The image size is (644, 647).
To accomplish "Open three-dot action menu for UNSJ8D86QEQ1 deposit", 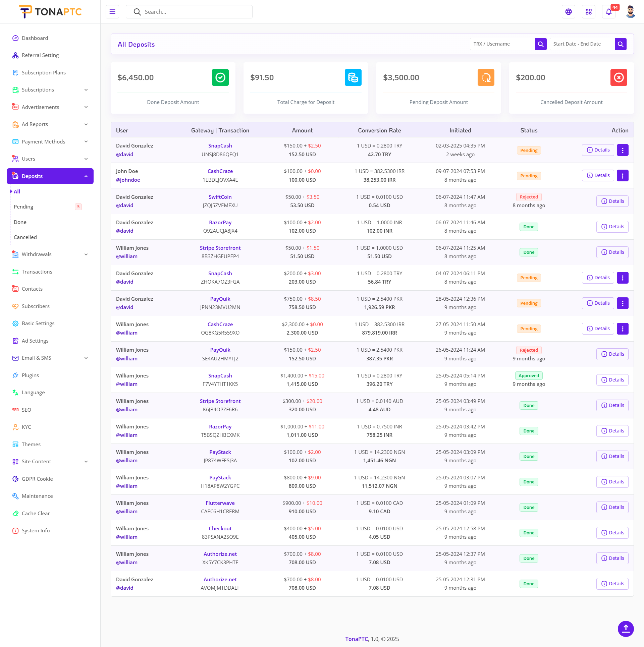I will 623,150.
